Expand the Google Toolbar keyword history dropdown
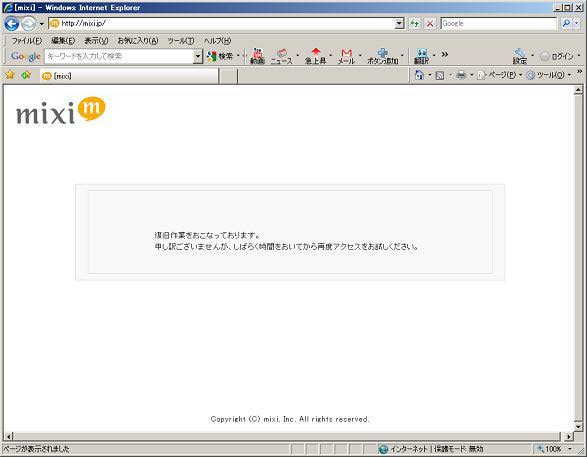The height and width of the screenshot is (457, 587). click(x=198, y=57)
